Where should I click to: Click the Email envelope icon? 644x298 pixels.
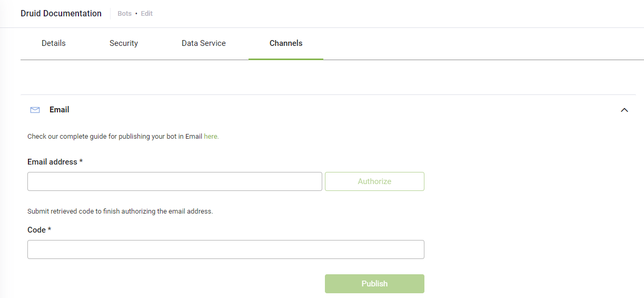pyautogui.click(x=35, y=110)
